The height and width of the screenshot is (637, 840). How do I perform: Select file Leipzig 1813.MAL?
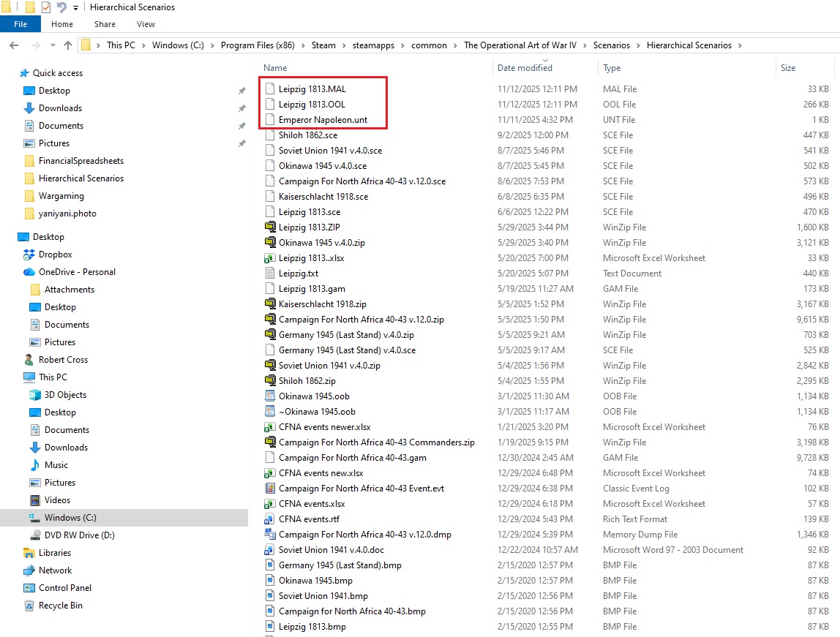(312, 89)
